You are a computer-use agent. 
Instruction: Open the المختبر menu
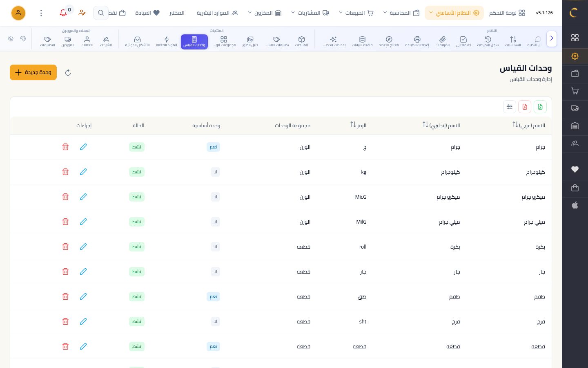pyautogui.click(x=177, y=13)
